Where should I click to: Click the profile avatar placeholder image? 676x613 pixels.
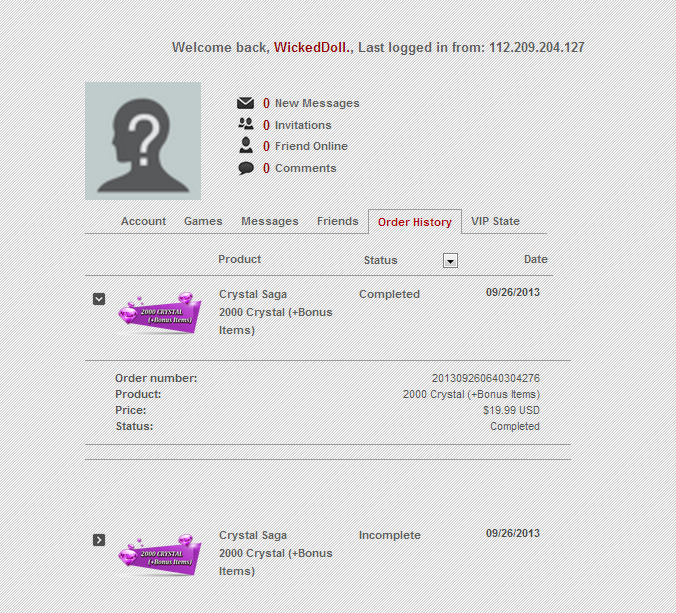(x=143, y=141)
